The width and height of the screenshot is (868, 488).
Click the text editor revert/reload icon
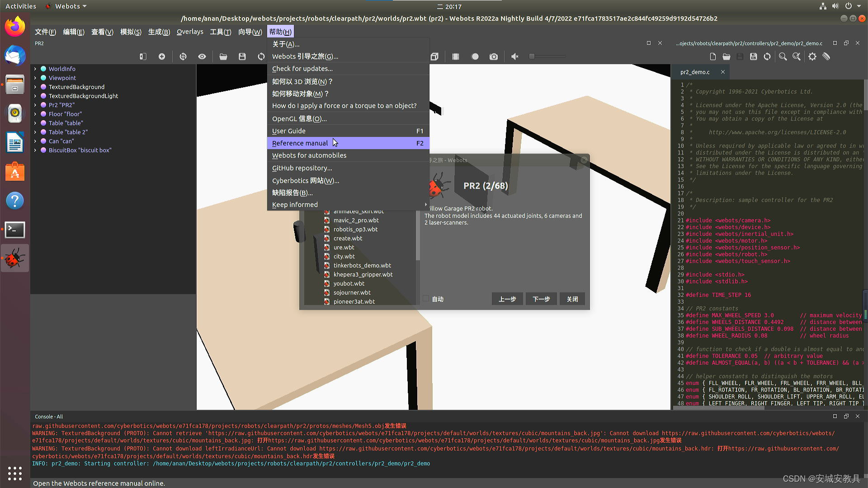(767, 56)
